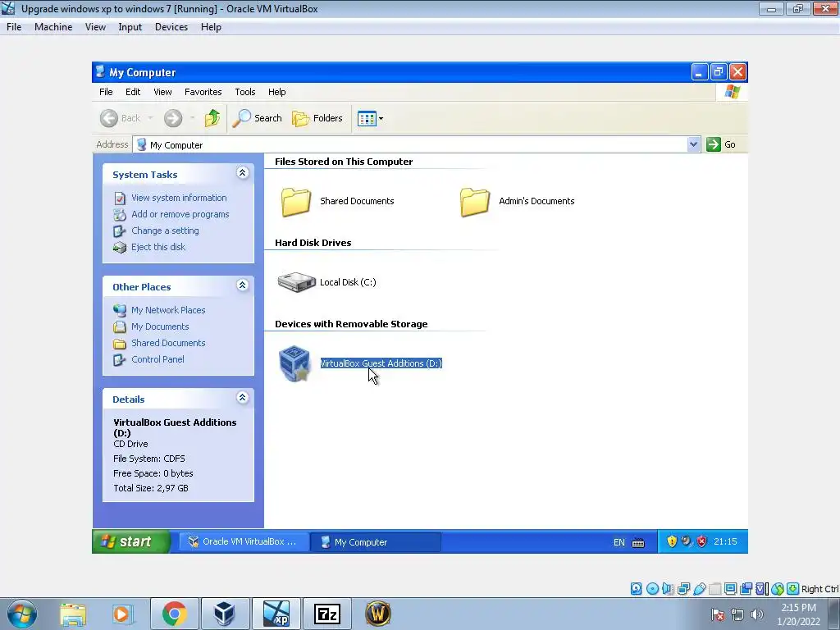The image size is (840, 630).
Task: Click VirtualBox USB status icon
Action: (x=699, y=589)
